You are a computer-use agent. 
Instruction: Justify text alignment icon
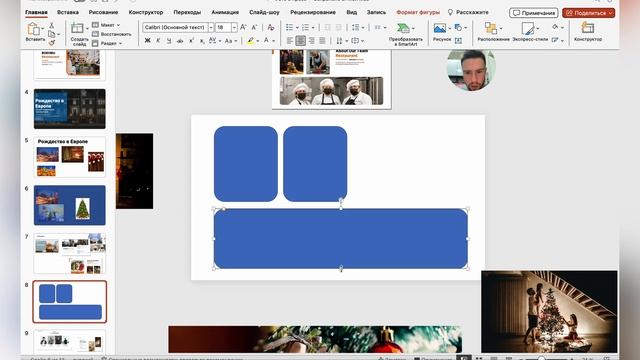coord(322,41)
